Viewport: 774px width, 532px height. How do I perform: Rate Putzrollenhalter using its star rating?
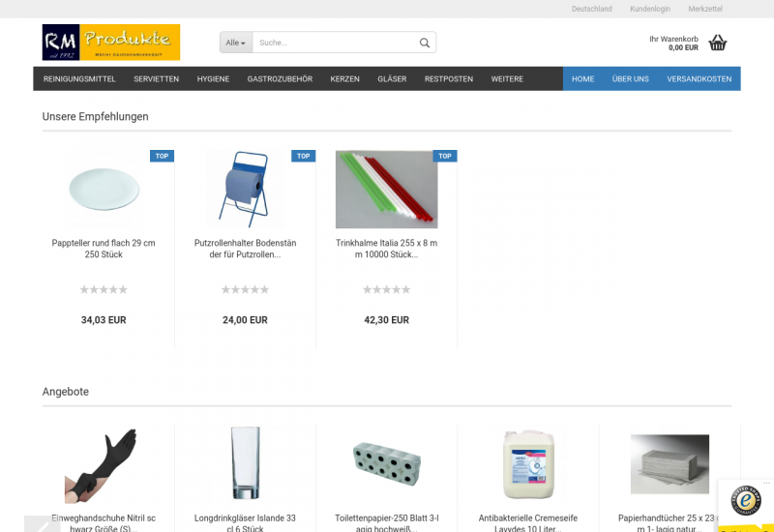tap(245, 289)
